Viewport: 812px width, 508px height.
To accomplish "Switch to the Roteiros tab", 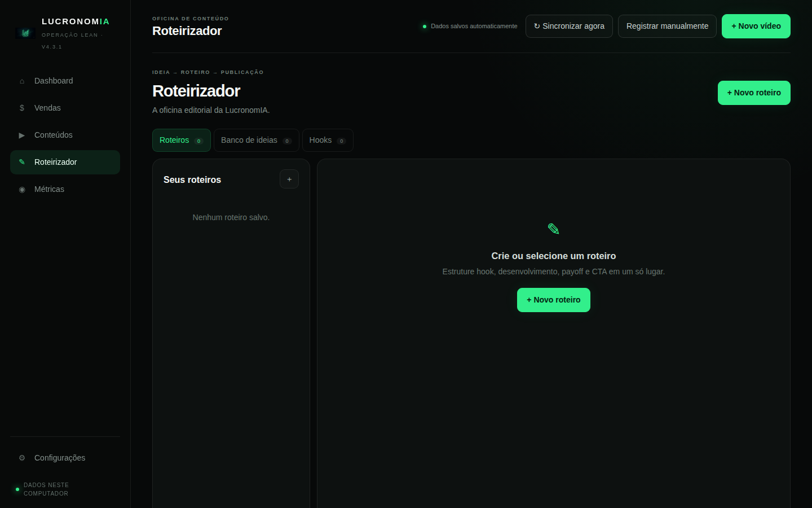I will pos(182,140).
